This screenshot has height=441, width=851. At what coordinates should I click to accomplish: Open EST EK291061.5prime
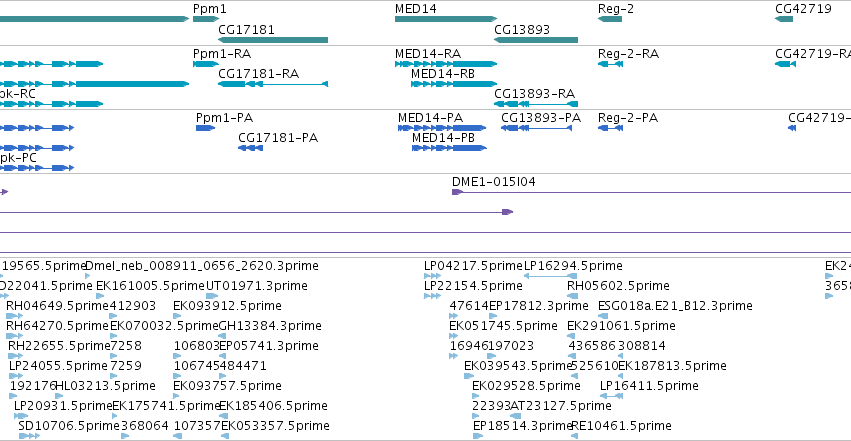coord(621,326)
